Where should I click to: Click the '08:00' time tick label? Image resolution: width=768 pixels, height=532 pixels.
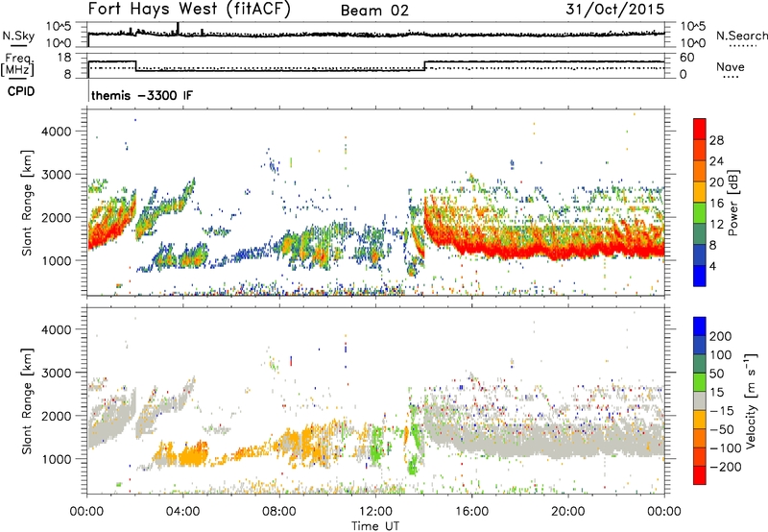(x=279, y=512)
